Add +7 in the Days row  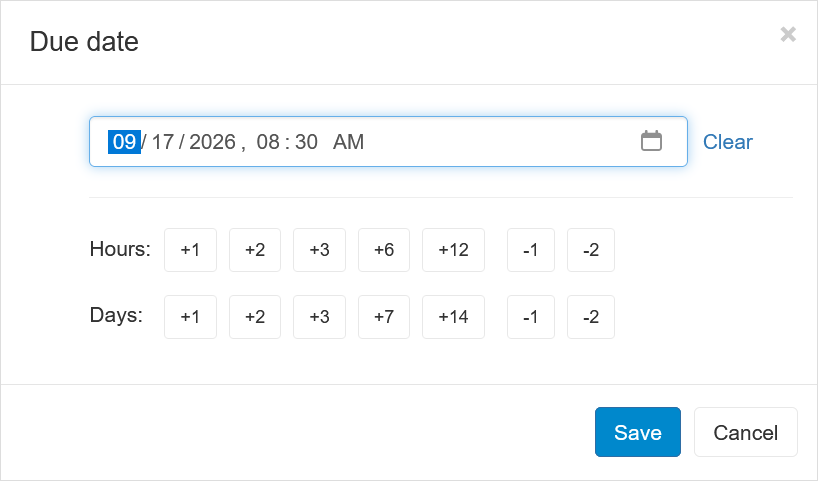pos(384,317)
